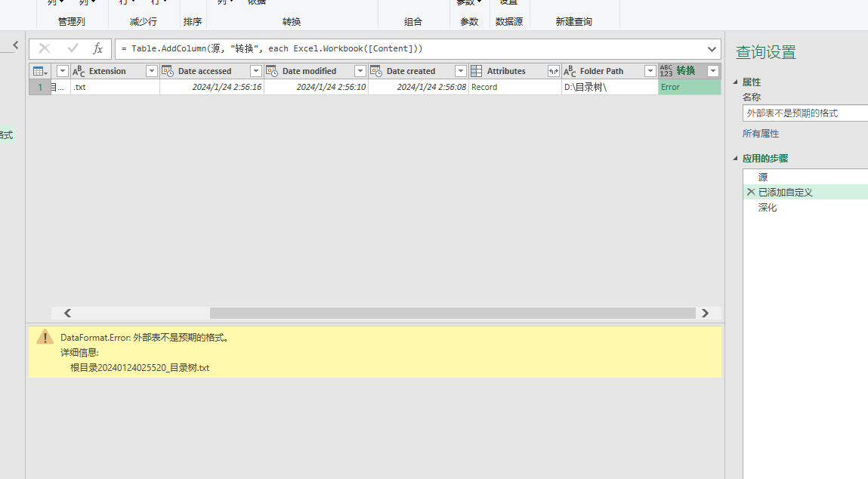Open the filter dropdown on Folder Path column

coord(650,70)
